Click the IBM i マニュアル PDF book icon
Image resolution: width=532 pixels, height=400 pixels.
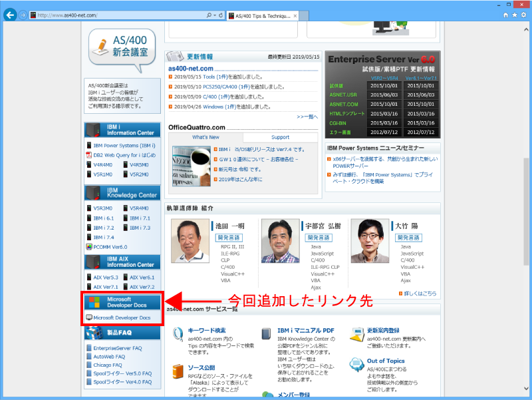(266, 334)
